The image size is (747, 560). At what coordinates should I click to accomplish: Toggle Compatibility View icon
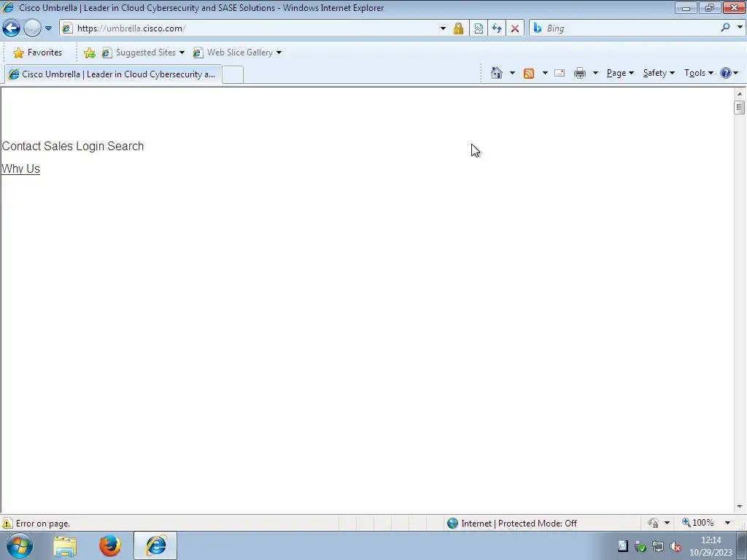479,28
